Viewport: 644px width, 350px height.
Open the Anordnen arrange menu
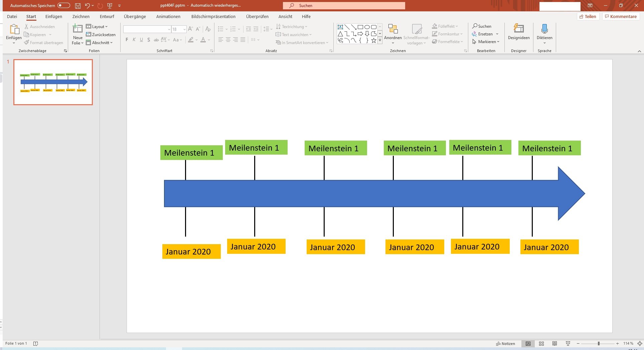pyautogui.click(x=393, y=34)
